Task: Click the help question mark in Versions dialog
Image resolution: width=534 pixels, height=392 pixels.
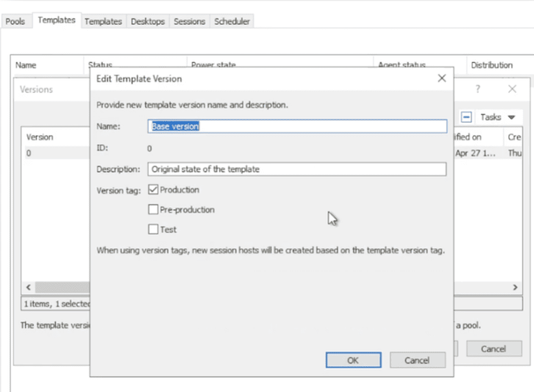Action: click(x=477, y=89)
